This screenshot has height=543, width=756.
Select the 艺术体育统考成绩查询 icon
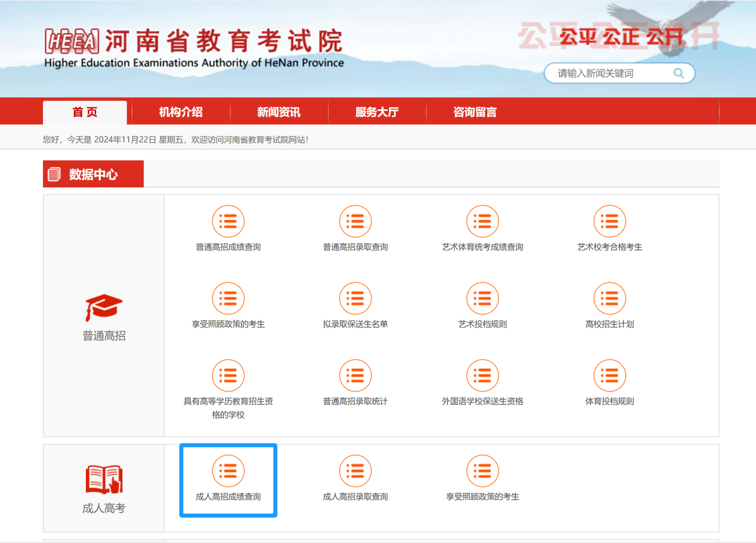(x=482, y=221)
